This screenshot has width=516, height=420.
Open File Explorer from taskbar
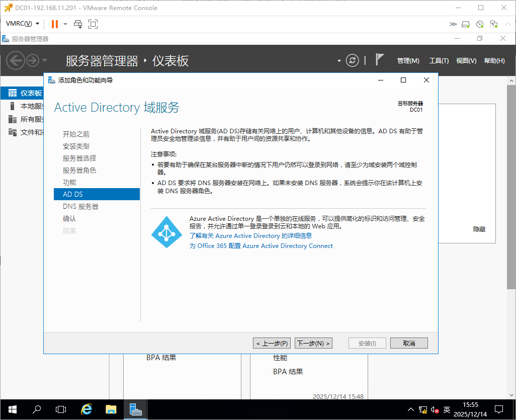tap(111, 409)
